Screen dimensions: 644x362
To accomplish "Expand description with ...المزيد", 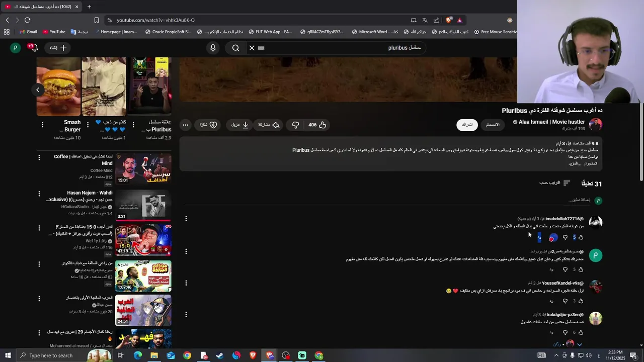I will point(575,163).
